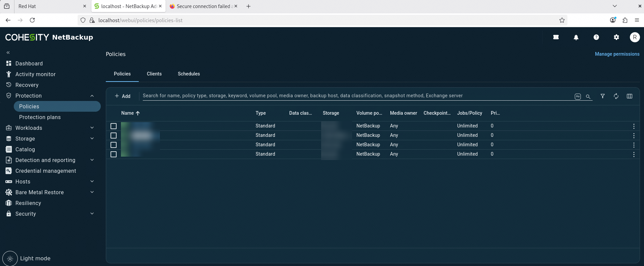Screen dimensions: 644x266
Task: Sort by Storage column header
Action: [x=331, y=113]
